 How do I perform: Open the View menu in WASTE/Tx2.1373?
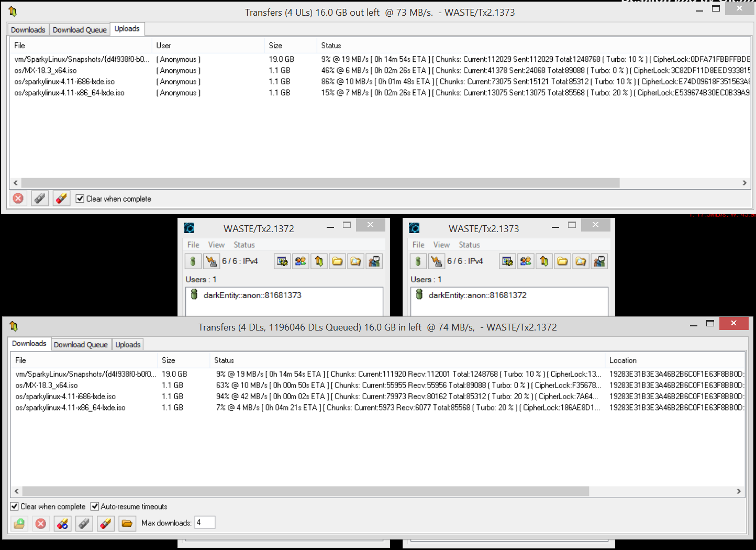(x=441, y=245)
